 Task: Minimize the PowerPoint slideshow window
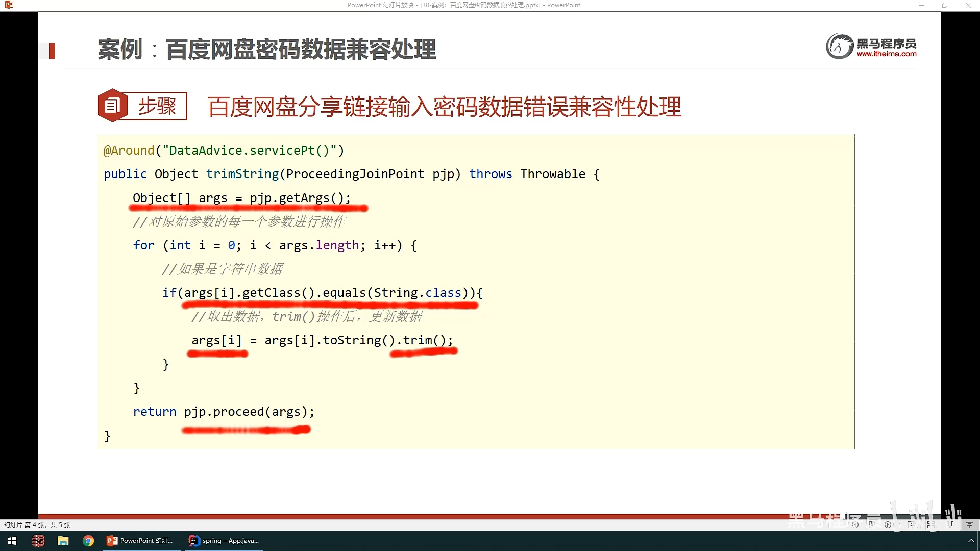[921, 5]
